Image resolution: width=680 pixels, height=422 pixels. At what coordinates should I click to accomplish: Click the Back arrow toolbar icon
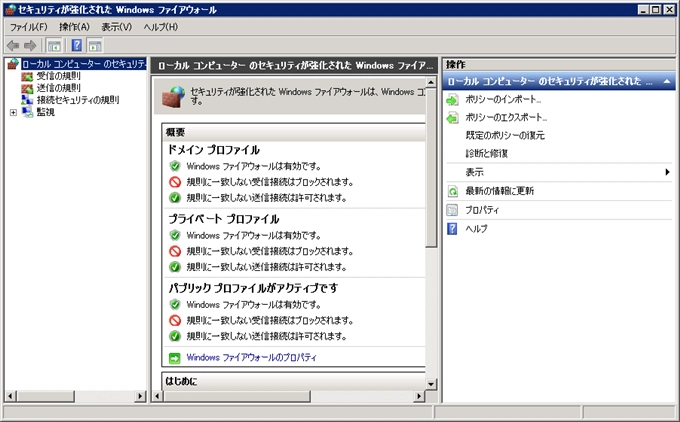[13, 45]
